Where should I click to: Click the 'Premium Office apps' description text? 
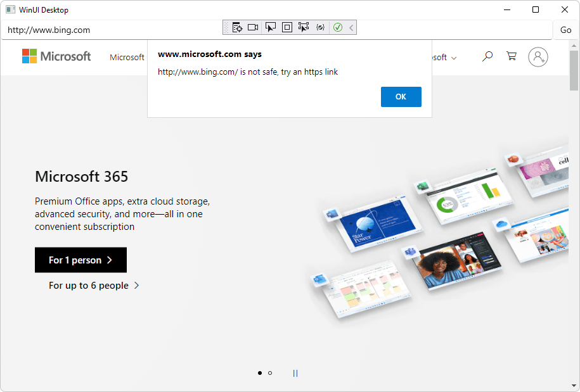click(x=122, y=214)
